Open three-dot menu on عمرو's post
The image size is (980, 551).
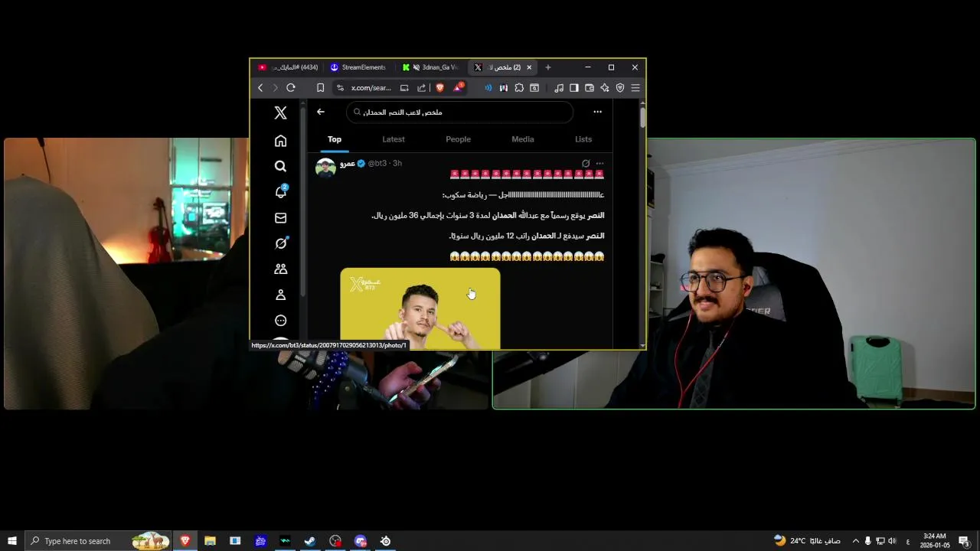[x=599, y=163]
